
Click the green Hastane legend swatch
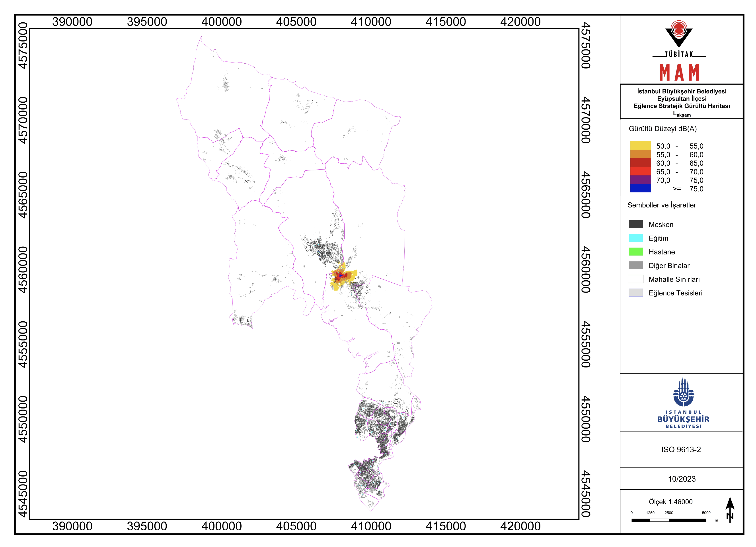636,251
